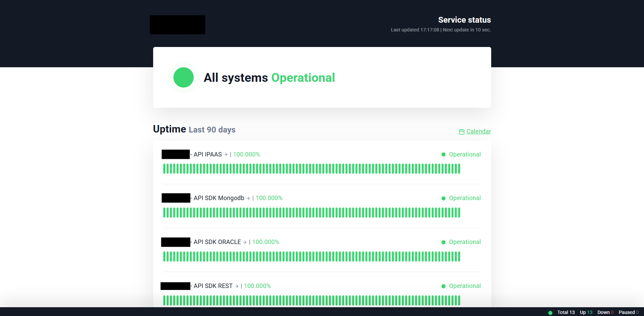Click the API SDK REST uptime bar chart
Image resolution: width=644 pixels, height=316 pixels.
[x=312, y=300]
